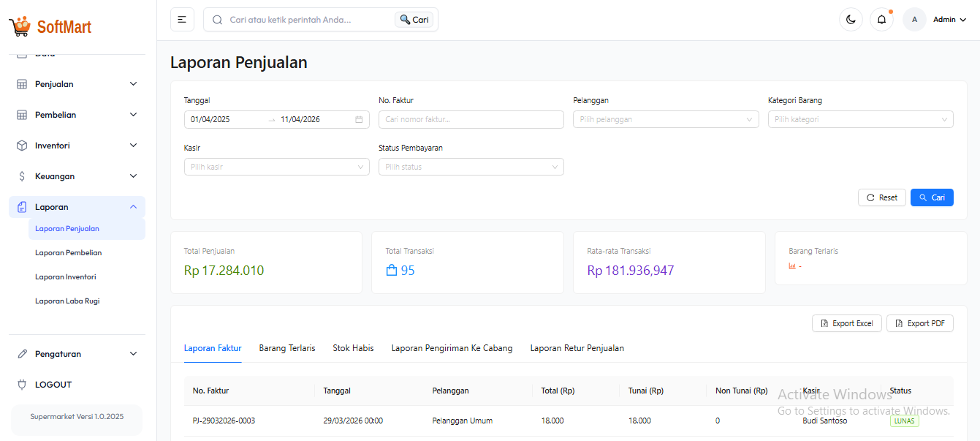Click the No. Faktur search input

click(471, 118)
